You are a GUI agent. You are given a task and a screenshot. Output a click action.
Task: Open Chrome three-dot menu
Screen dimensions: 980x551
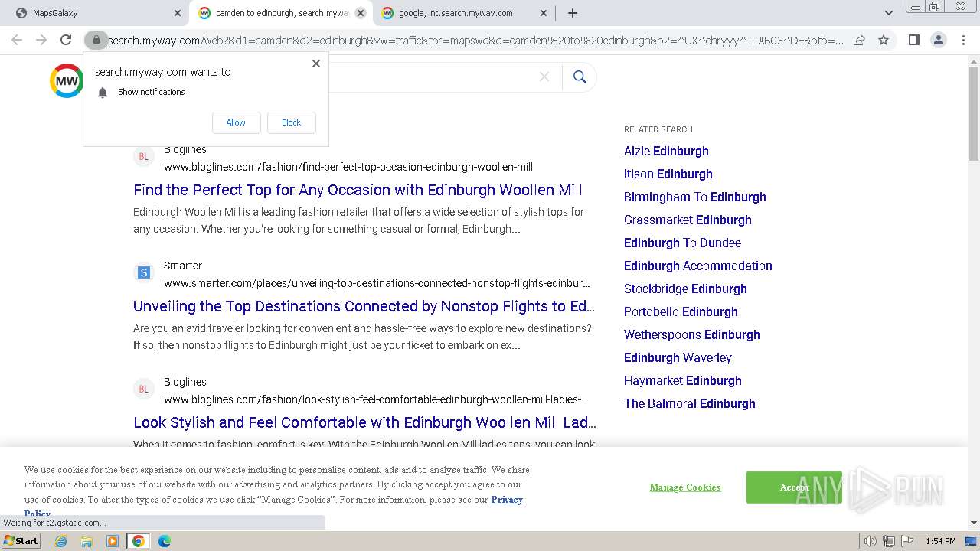[x=962, y=40]
